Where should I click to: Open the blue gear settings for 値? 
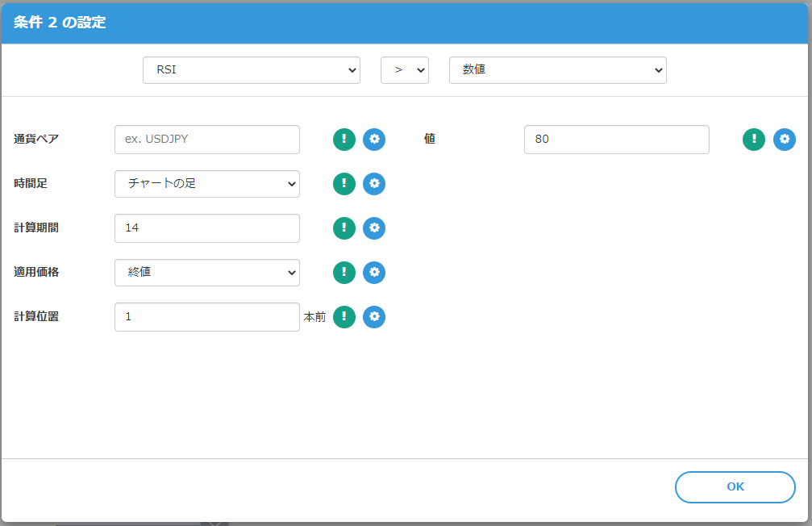785,140
